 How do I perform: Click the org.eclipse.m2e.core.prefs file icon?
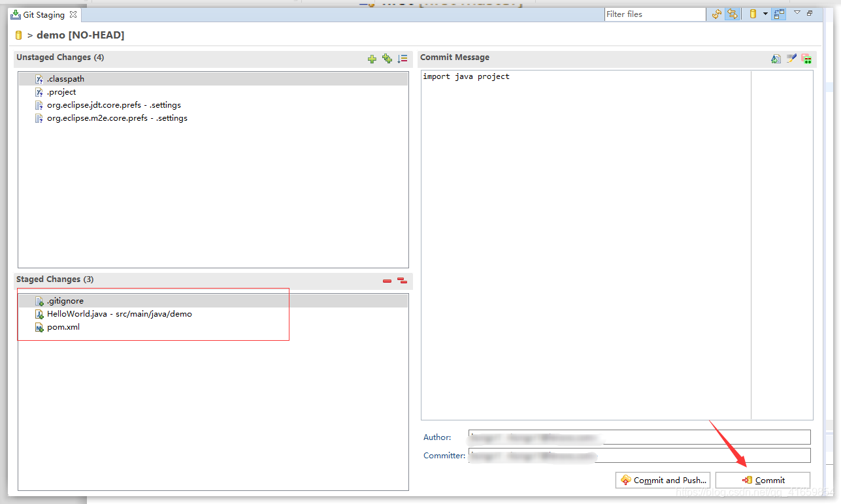(x=39, y=118)
